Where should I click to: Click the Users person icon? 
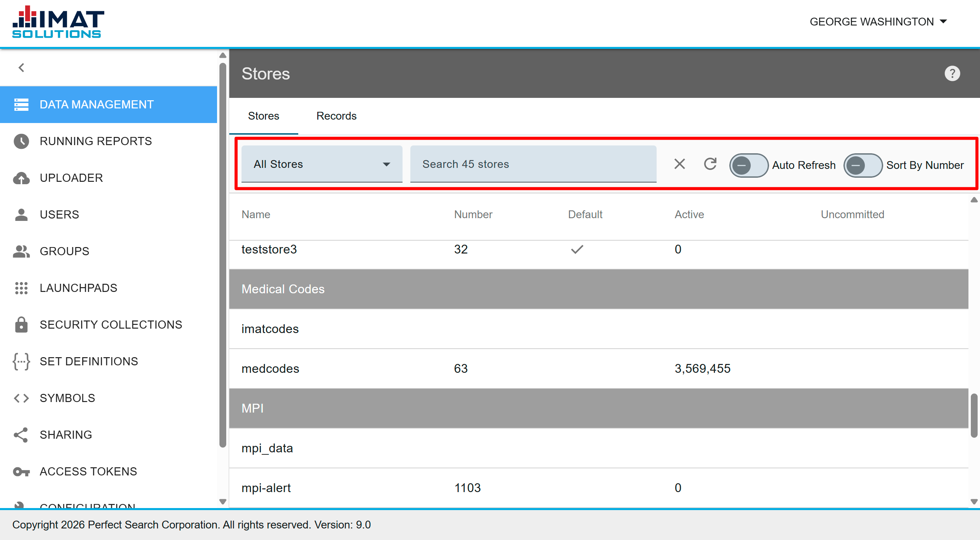pyautogui.click(x=21, y=215)
